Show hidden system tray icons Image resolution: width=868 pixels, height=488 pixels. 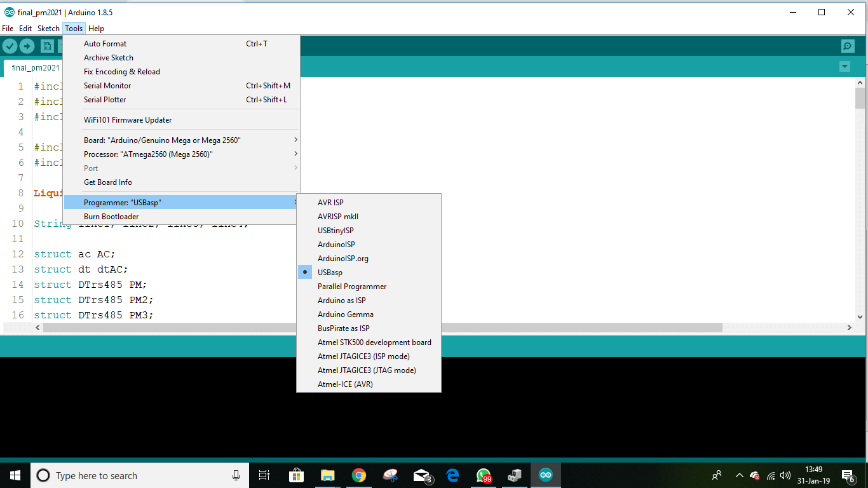pos(739,475)
